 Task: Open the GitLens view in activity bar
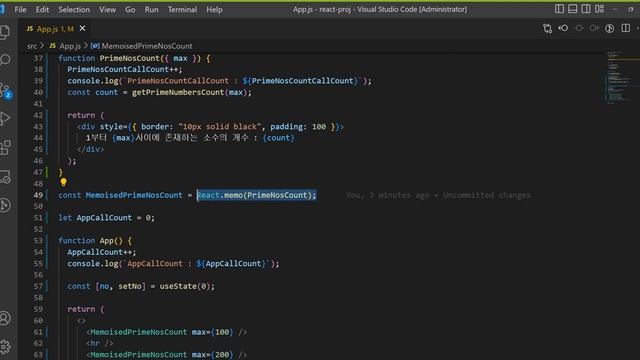tap(5, 205)
